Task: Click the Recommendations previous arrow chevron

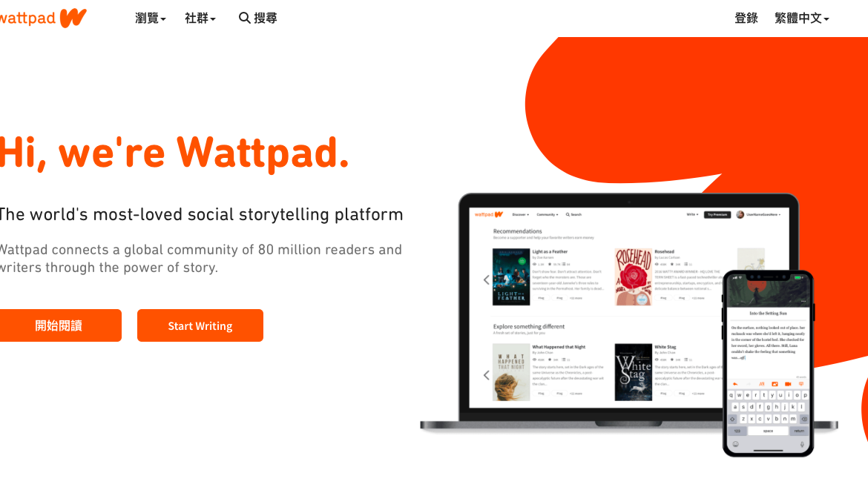Action: click(486, 280)
